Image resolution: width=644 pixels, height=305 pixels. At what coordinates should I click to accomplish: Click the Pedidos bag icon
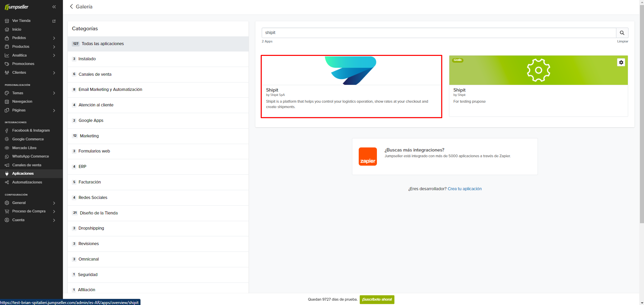(x=7, y=38)
